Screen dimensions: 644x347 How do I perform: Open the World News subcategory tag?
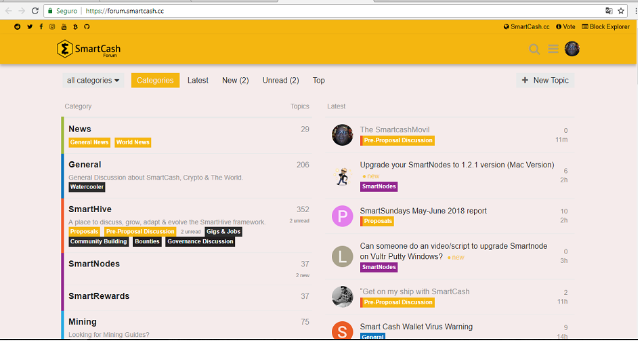(x=133, y=142)
